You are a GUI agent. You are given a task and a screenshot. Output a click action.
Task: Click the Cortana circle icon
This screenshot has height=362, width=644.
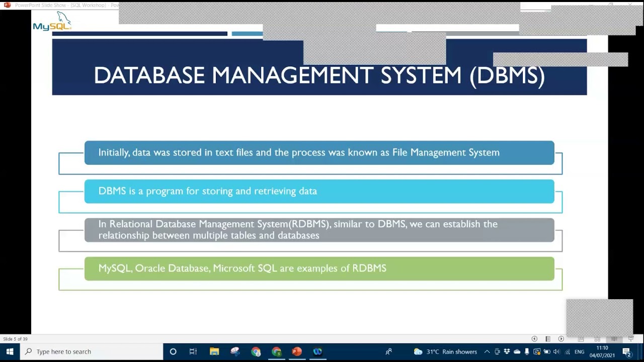point(173,351)
